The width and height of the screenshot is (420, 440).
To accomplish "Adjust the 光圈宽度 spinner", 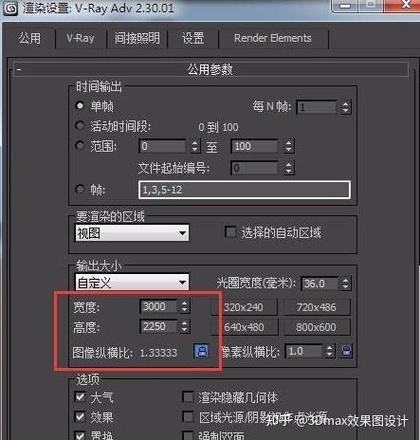I will (345, 284).
